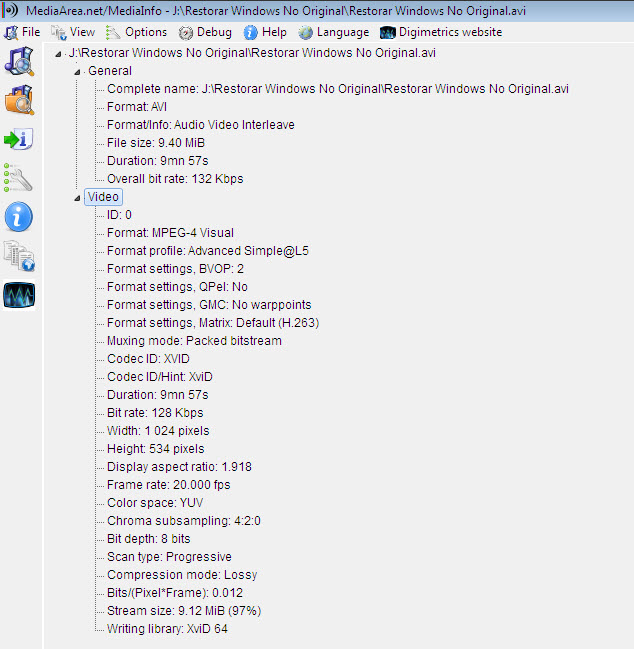
Task: Select 'Compression mode: Lossy' row
Action: 182,575
